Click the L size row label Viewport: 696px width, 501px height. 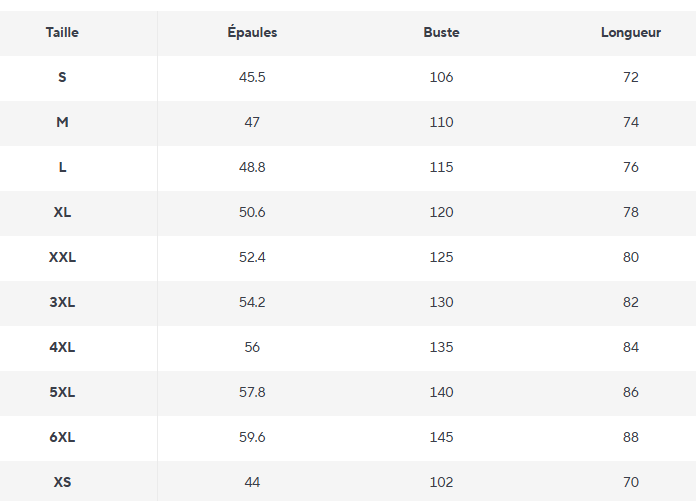pos(62,167)
